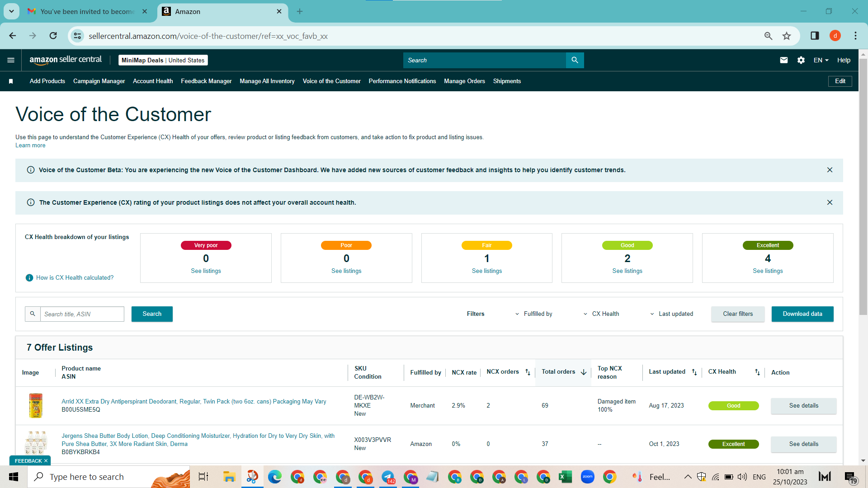Open the Seller Central hamburger menu
Screen dimensions: 868x488
[11, 60]
